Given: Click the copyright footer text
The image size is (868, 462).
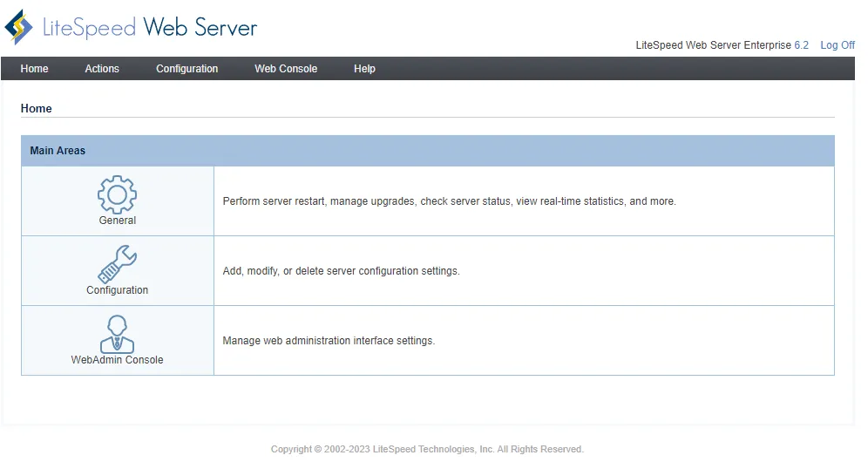Looking at the screenshot, I should 427,449.
